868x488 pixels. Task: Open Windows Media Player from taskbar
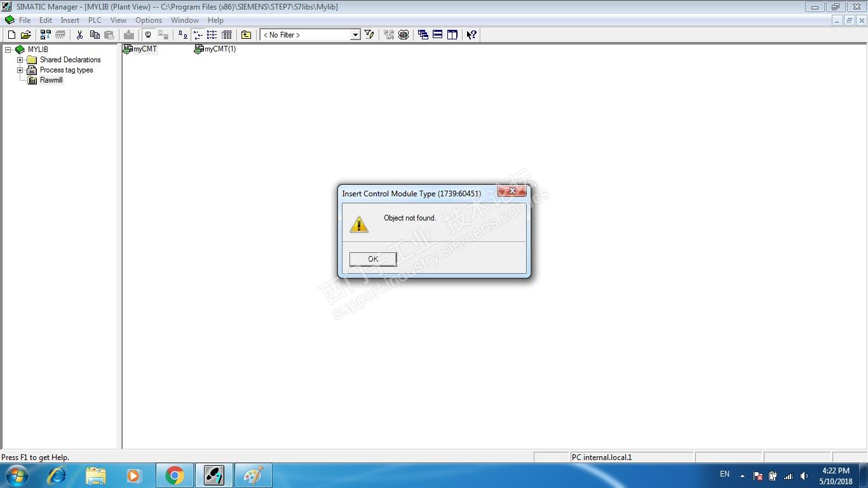pos(135,475)
